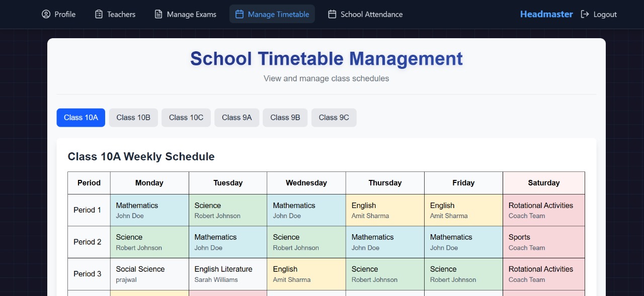
Task: Click Tuesday Period 3 English Literature cell
Action: pos(228,274)
